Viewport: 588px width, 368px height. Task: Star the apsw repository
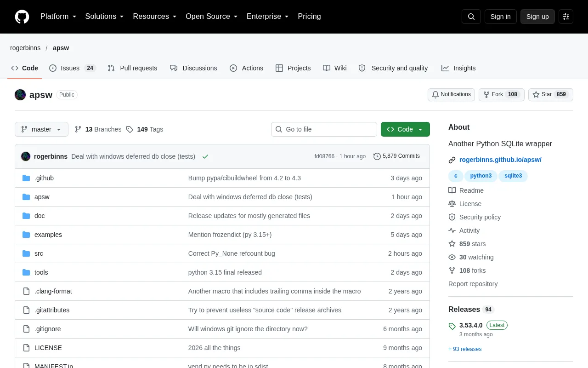pyautogui.click(x=551, y=95)
